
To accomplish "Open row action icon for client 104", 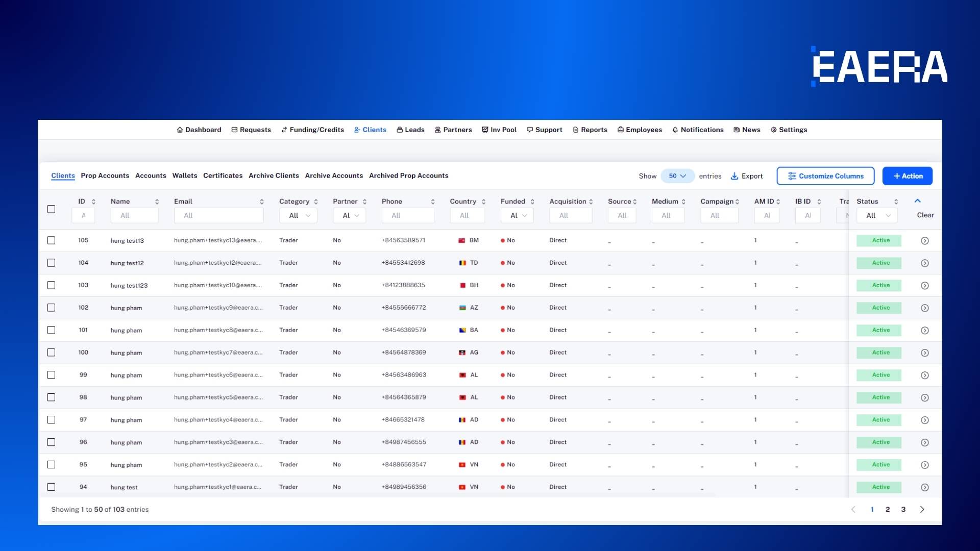I will tap(924, 263).
